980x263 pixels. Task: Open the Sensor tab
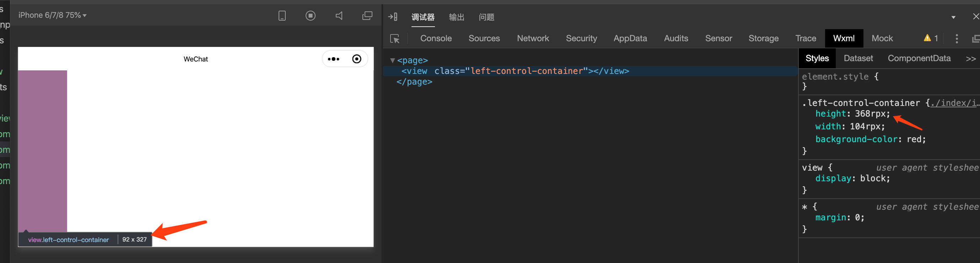[x=718, y=38]
